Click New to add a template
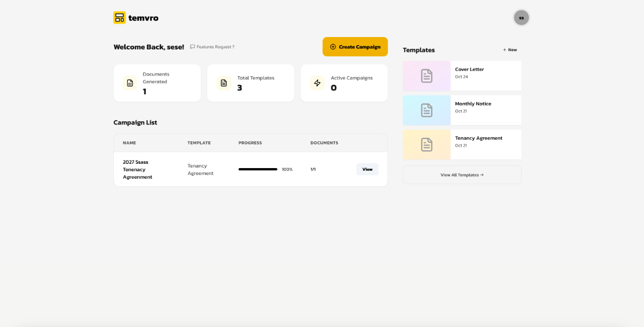Image resolution: width=644 pixels, height=327 pixels. 510,50
